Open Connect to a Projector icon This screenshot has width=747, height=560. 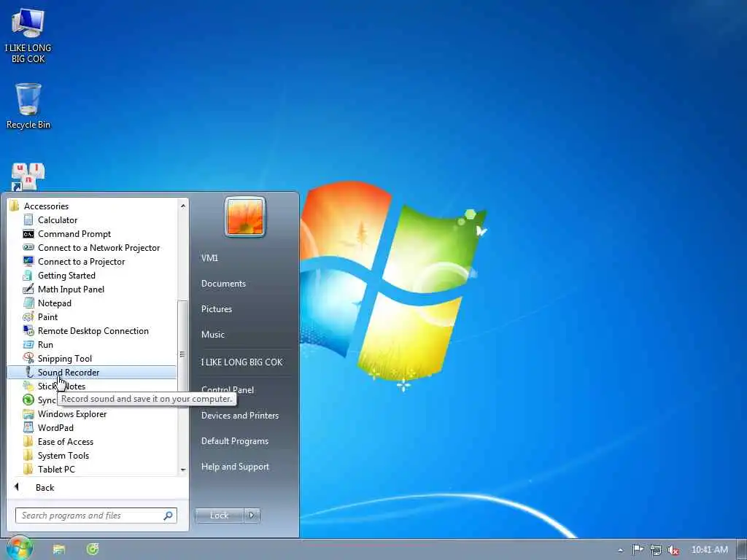pyautogui.click(x=28, y=262)
